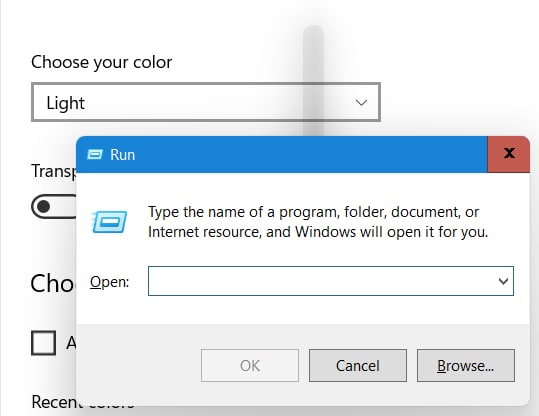The width and height of the screenshot is (539, 416).
Task: Close the Run dialog with X
Action: [x=509, y=154]
